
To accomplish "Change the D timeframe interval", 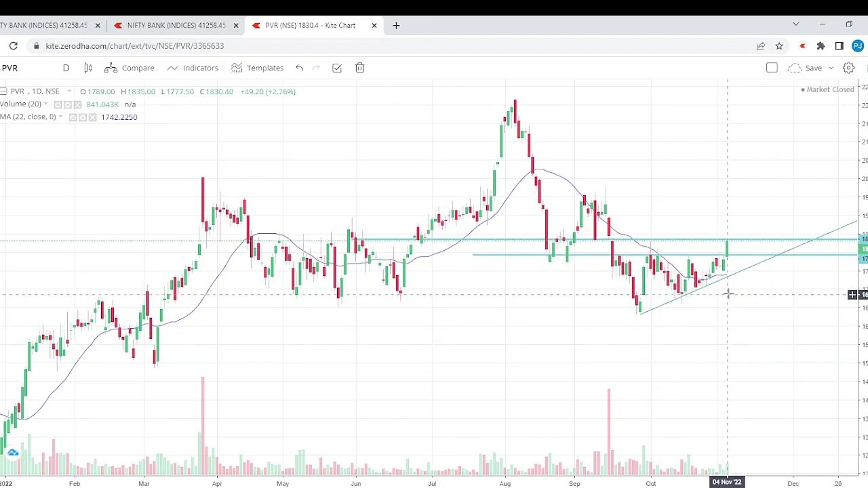I will pyautogui.click(x=66, y=68).
